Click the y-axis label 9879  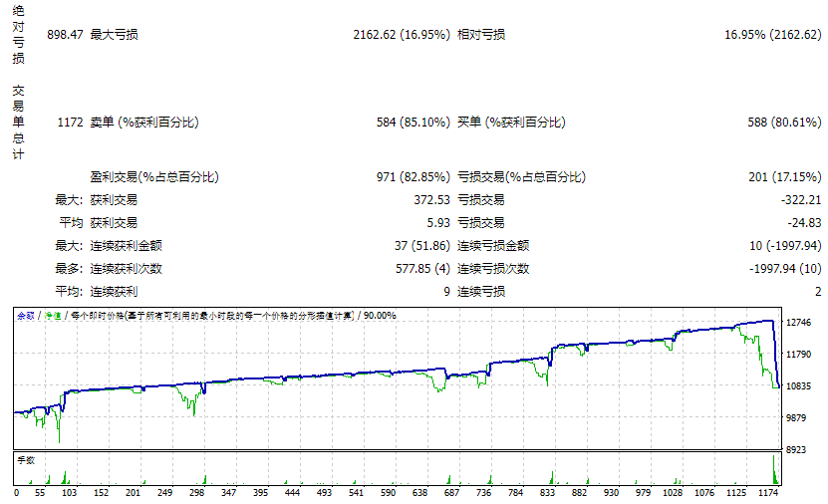796,417
